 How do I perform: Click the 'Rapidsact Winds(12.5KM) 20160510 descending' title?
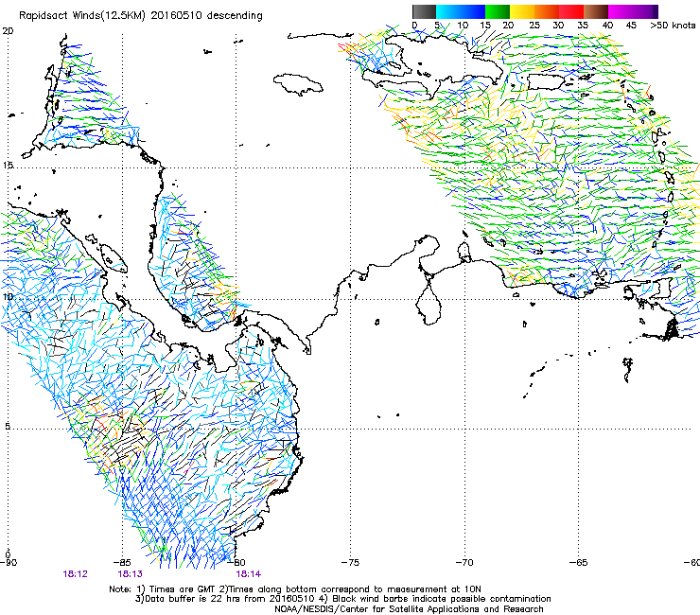point(141,16)
